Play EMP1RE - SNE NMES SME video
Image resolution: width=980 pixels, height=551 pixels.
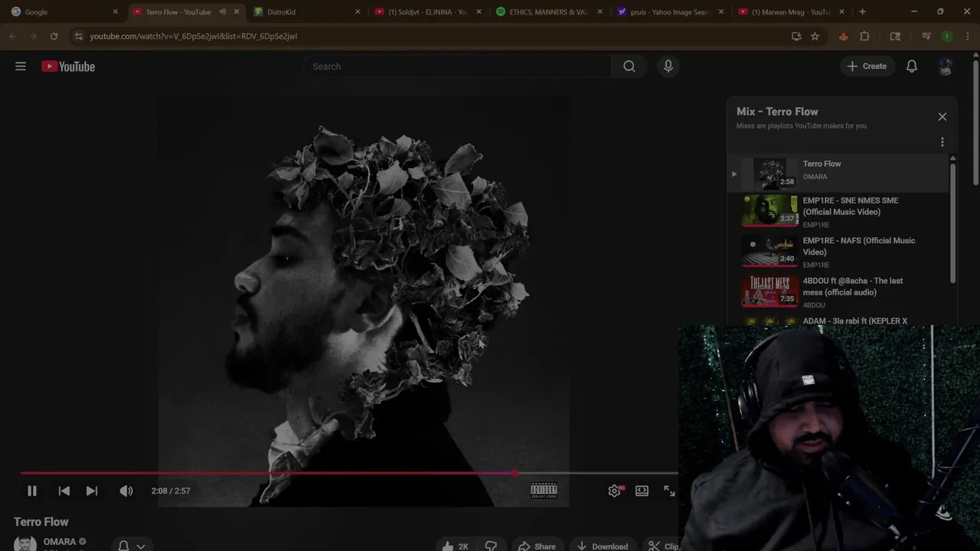click(838, 211)
